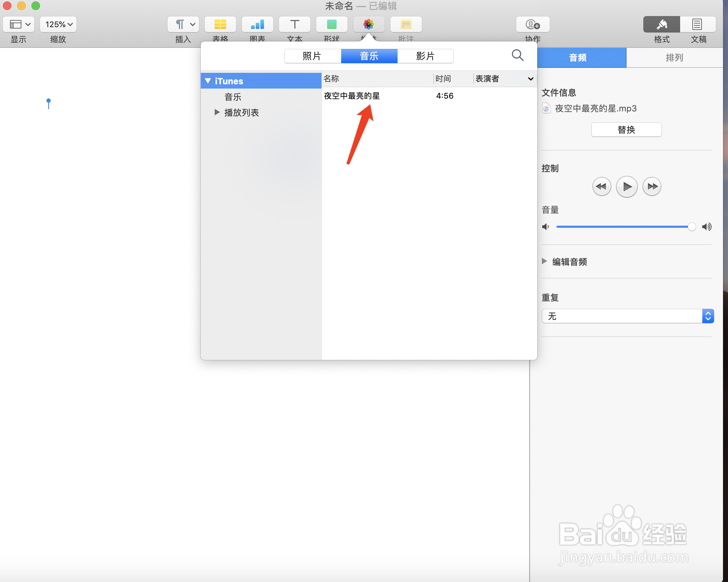The image size is (728, 582).
Task: Click the fast-forward playback button
Action: click(652, 186)
